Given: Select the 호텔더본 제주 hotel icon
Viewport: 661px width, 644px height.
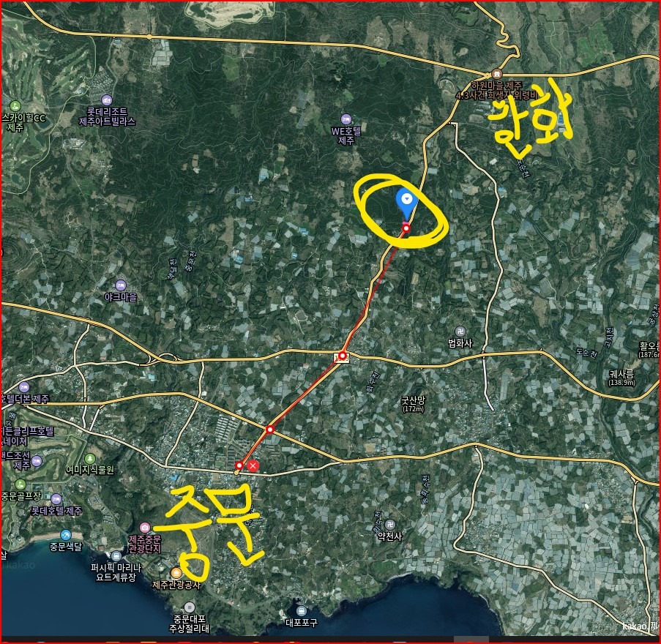Looking at the screenshot, I should (x=24, y=387).
